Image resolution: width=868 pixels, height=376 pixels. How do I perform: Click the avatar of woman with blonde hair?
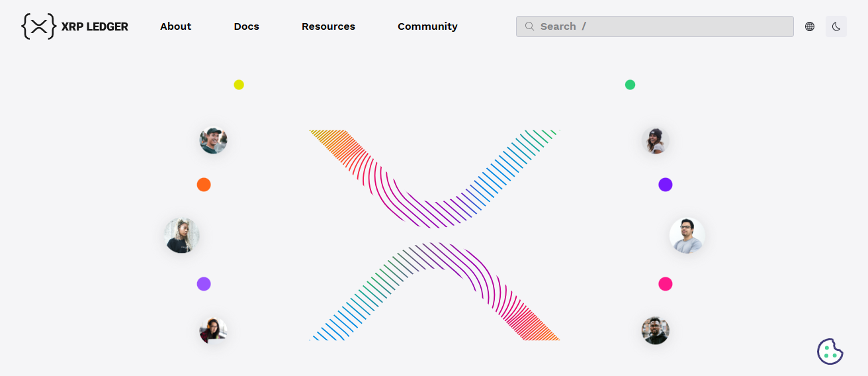click(x=181, y=236)
